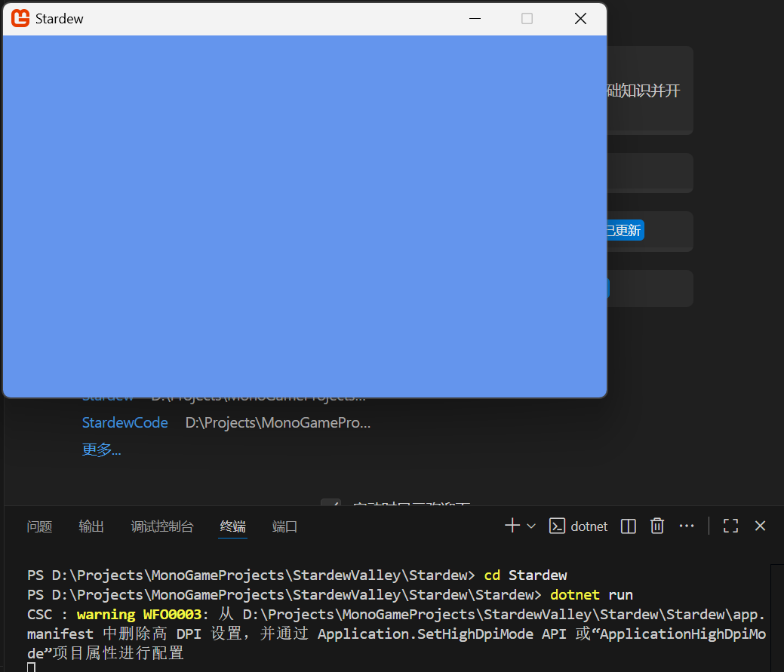
Task: Switch to the 输出 (Output) tab
Action: tap(91, 526)
